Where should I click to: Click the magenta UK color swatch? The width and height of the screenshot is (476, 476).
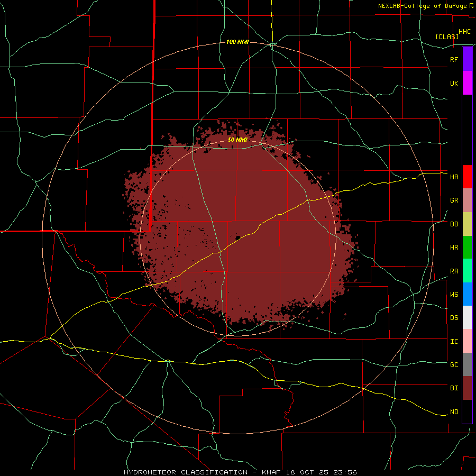click(467, 83)
